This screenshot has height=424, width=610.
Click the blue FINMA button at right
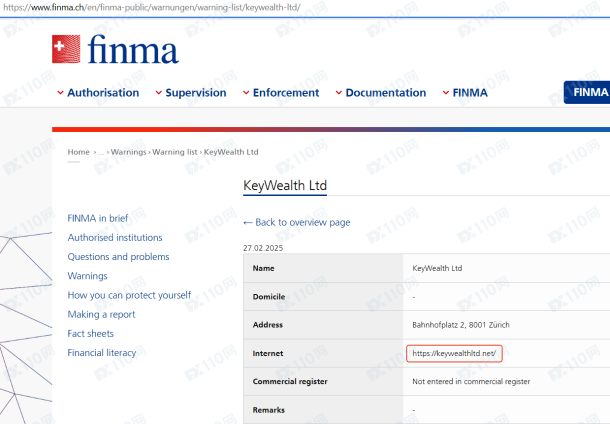coord(587,92)
